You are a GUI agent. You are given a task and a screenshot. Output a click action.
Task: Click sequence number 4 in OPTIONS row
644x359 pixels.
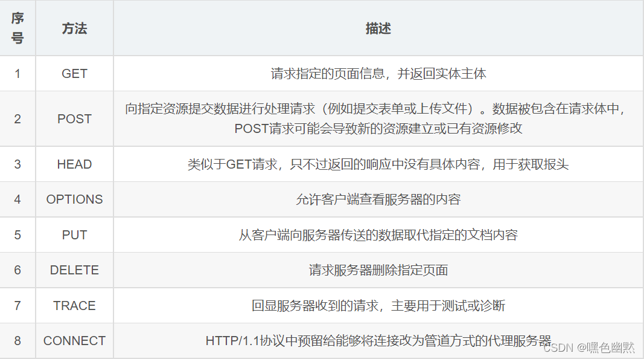pyautogui.click(x=18, y=199)
